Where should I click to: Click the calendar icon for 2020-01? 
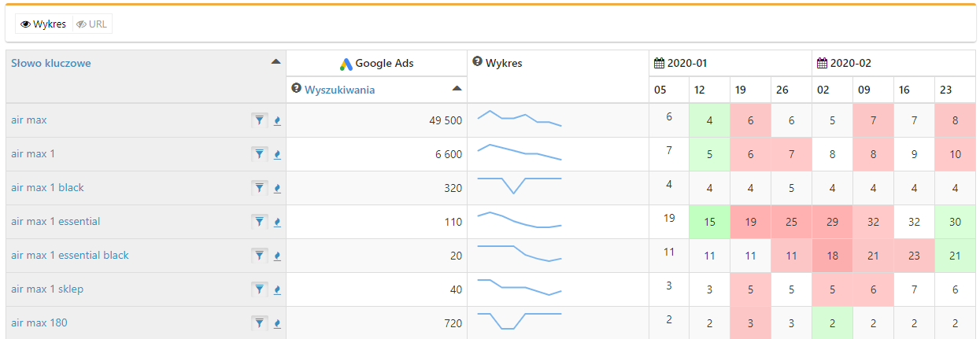[x=659, y=63]
